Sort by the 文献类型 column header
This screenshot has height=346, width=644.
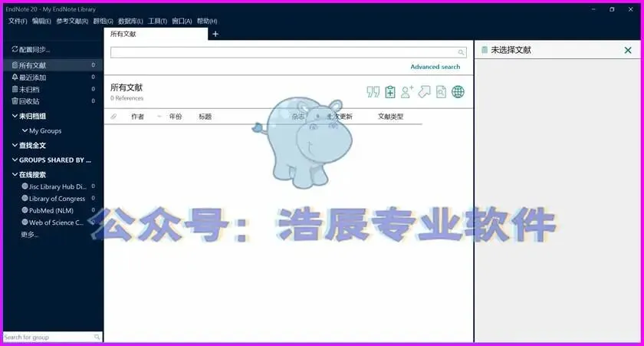(390, 117)
